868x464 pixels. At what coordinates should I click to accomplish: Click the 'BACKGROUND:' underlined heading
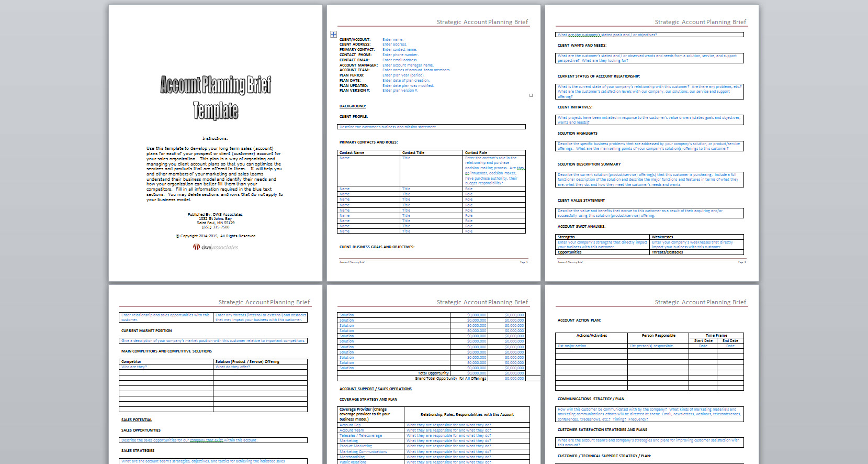tap(353, 106)
